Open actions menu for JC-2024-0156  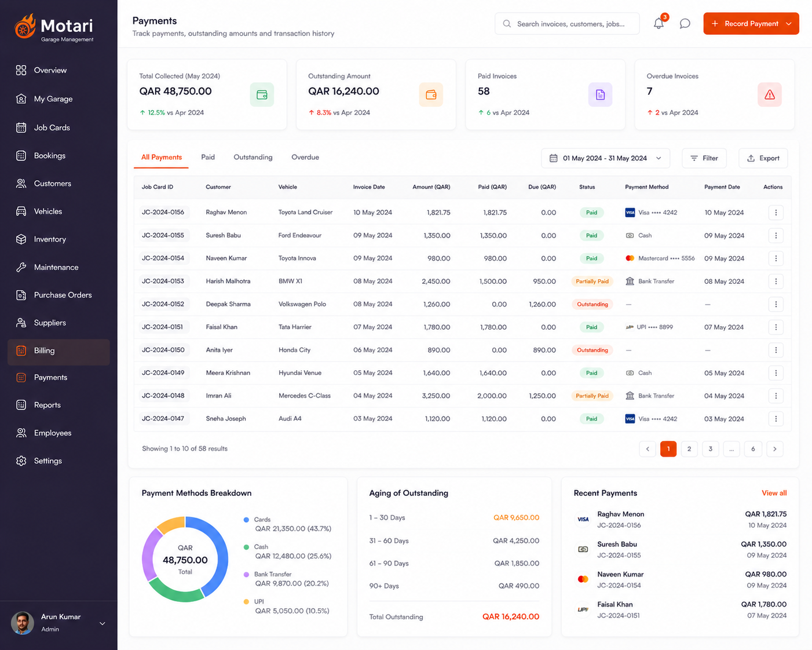776,213
